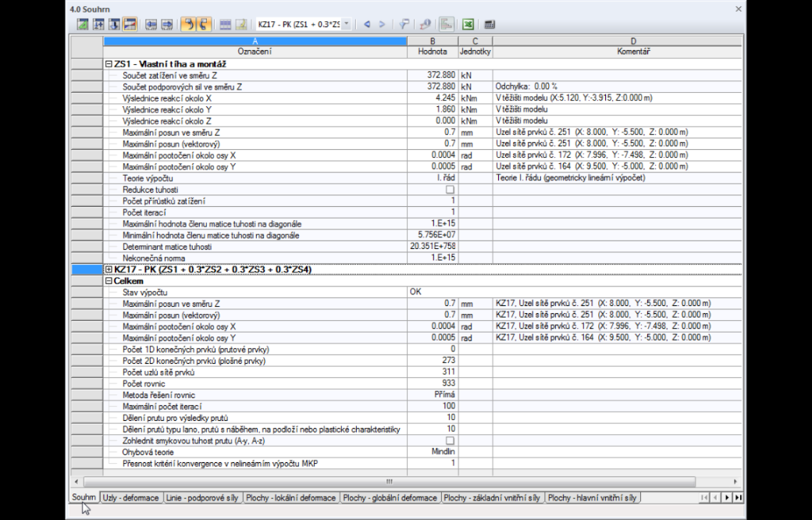Select the Maximální počet iterací value 100
This screenshot has width=812, height=520.
pos(433,406)
